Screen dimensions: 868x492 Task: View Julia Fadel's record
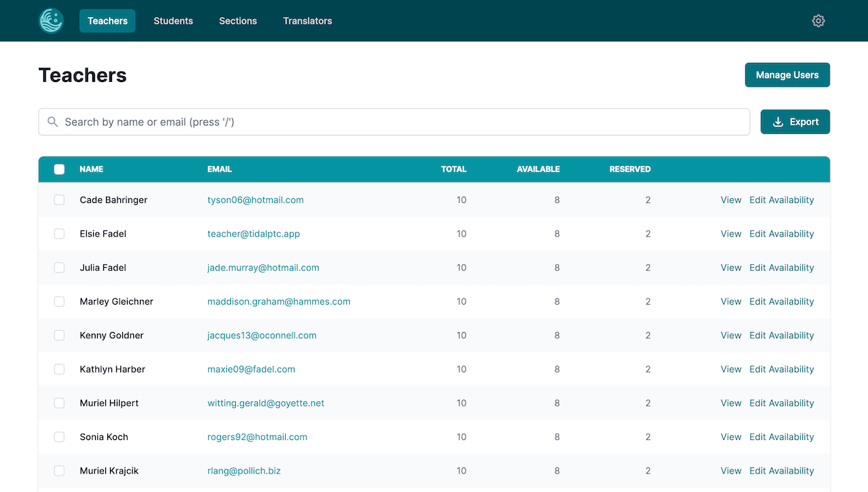[731, 267]
